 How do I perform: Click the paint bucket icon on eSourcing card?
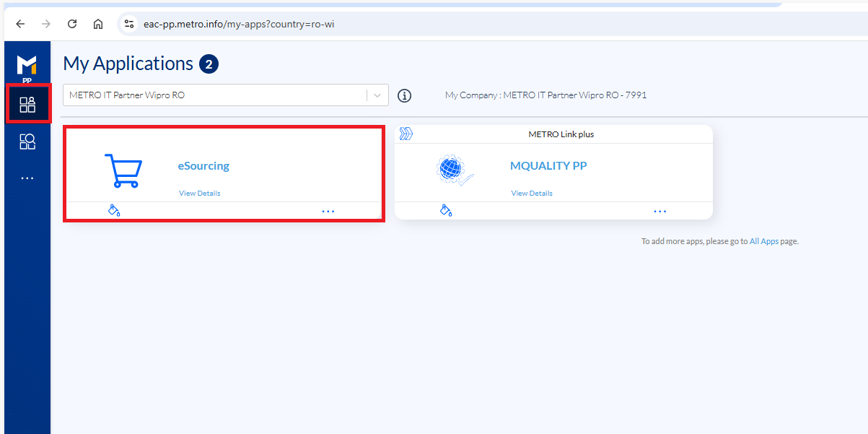[114, 210]
